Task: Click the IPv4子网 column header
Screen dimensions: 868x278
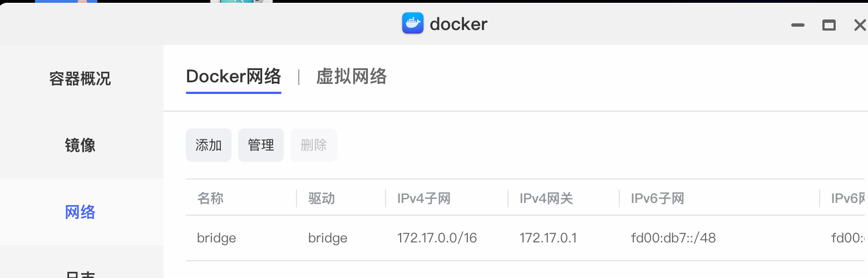Action: 423,198
